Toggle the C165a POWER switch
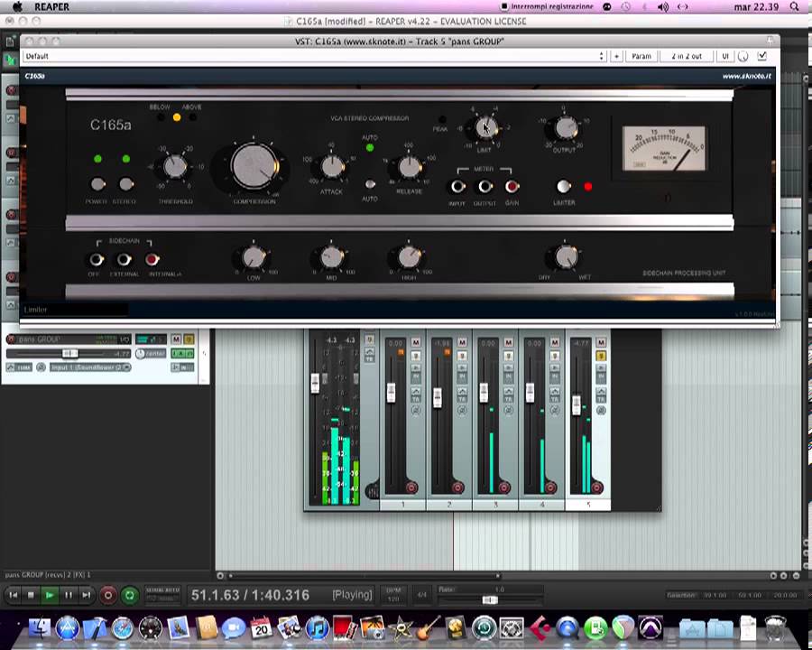 click(x=97, y=184)
